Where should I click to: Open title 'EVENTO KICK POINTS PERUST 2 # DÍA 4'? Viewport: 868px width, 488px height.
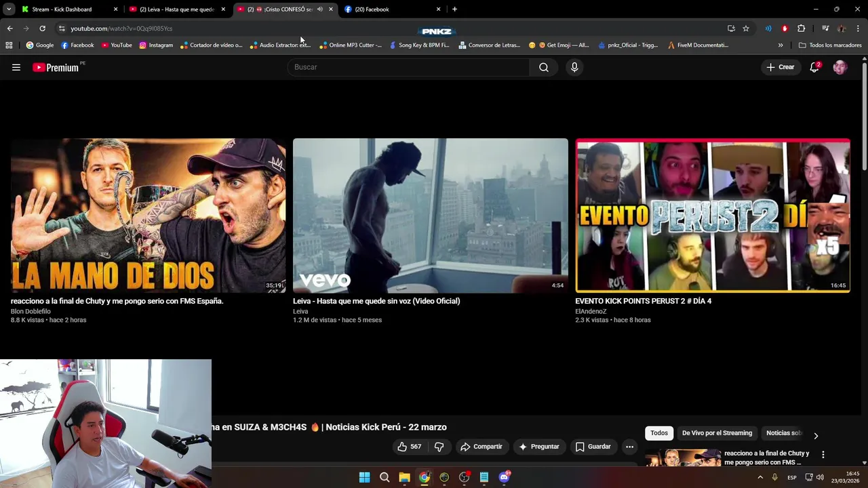click(643, 301)
